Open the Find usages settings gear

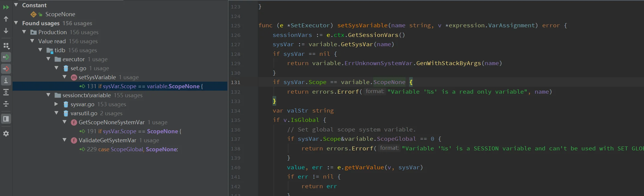point(6,134)
